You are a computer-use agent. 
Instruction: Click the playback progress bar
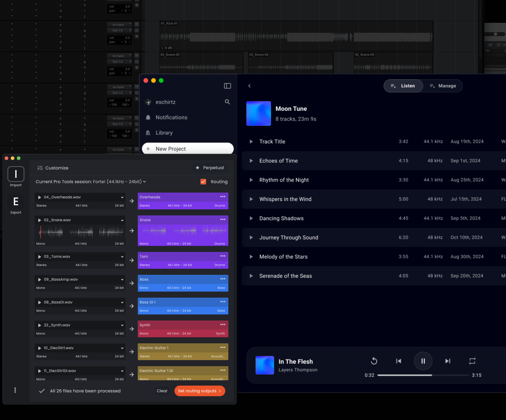point(423,375)
